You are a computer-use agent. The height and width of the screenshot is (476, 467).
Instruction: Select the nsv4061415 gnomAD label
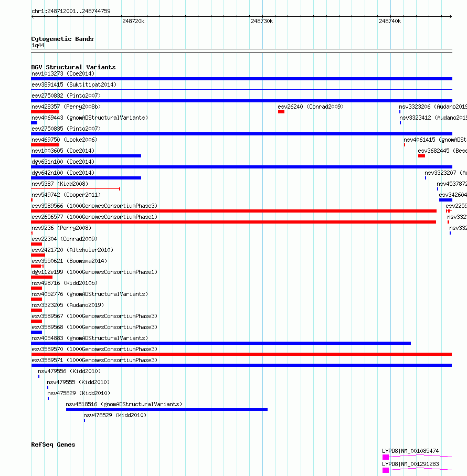435,140
